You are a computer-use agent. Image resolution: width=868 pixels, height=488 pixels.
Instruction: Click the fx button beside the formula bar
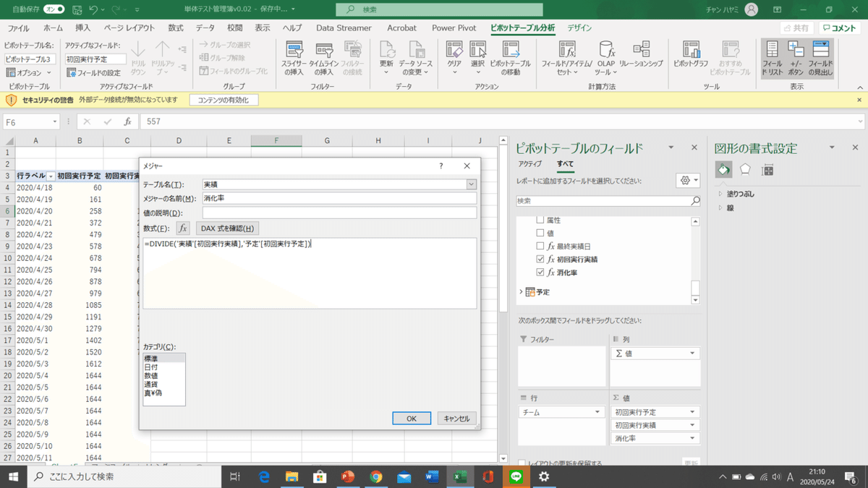127,122
